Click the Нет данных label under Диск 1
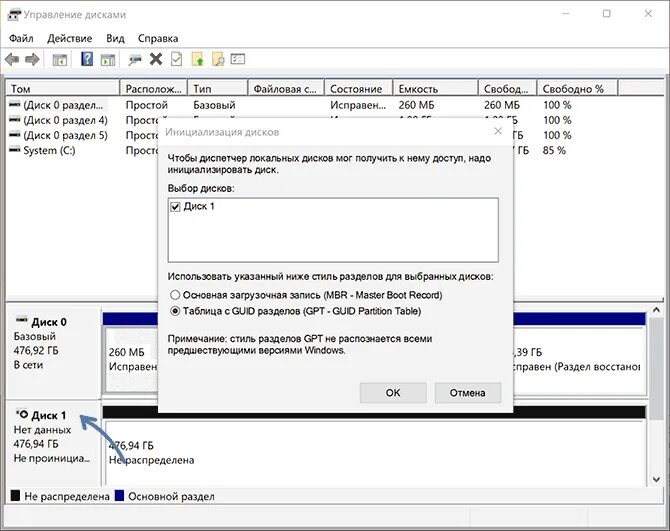The width and height of the screenshot is (670, 531). (x=42, y=430)
